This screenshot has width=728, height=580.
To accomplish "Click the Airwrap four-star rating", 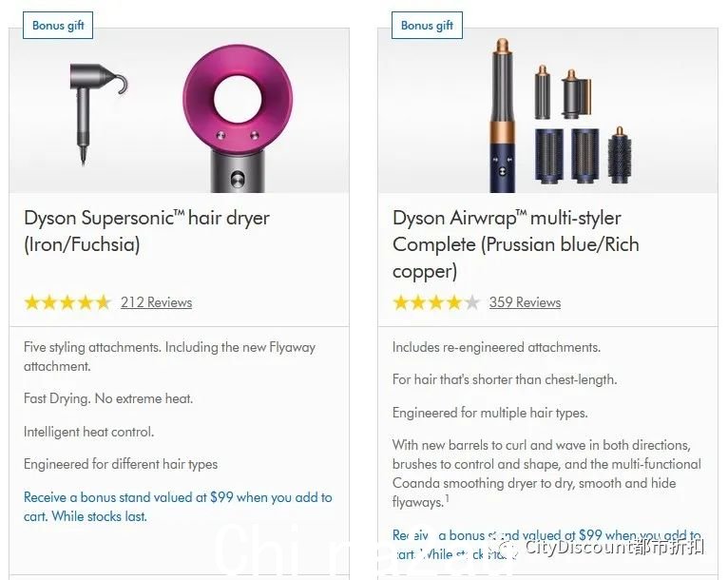I will pyautogui.click(x=436, y=302).
